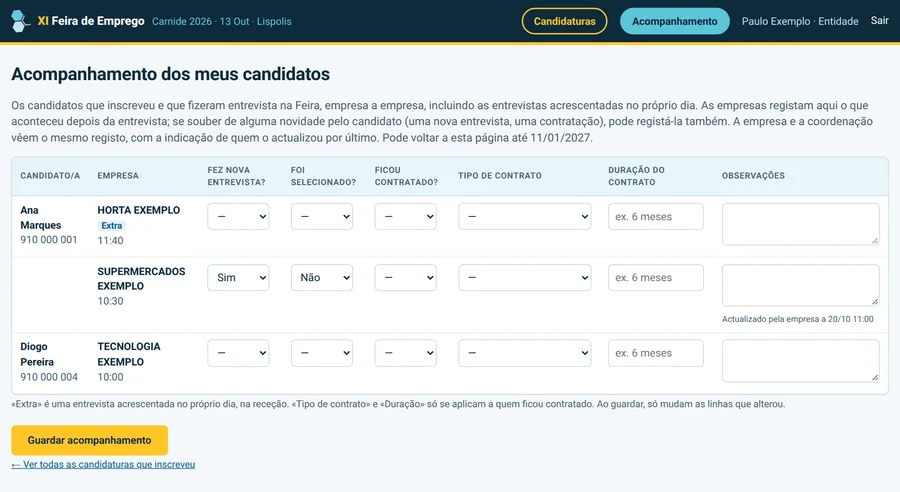The height and width of the screenshot is (492, 900).
Task: Click 'Actualizado pela empresa a 20/10 11:00' note
Action: 798,319
